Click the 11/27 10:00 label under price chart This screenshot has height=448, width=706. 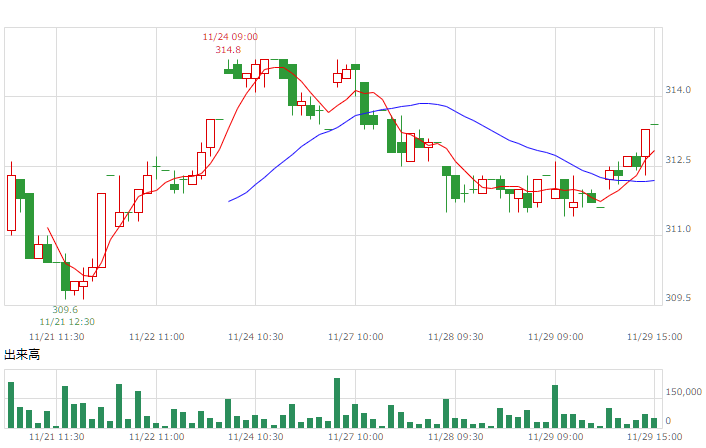point(356,337)
